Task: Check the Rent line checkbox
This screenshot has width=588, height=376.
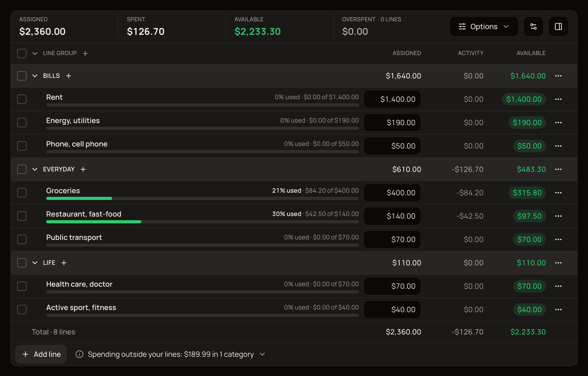Action: 22,99
